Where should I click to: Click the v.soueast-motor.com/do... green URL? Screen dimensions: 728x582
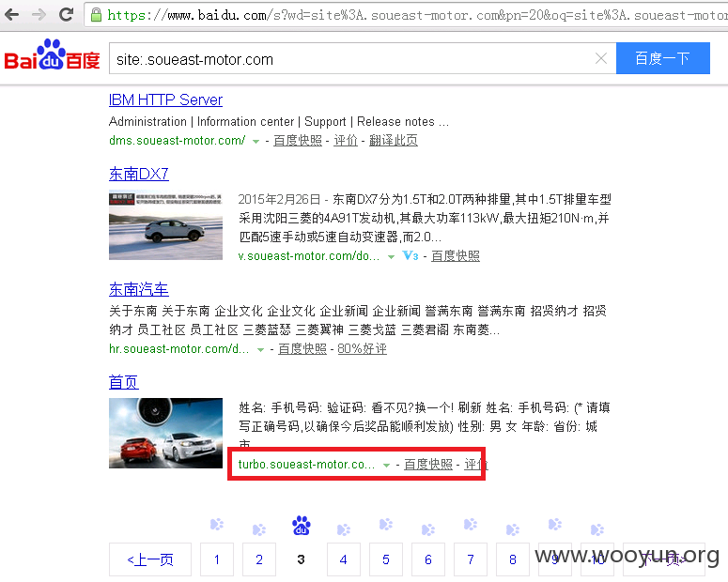308,255
